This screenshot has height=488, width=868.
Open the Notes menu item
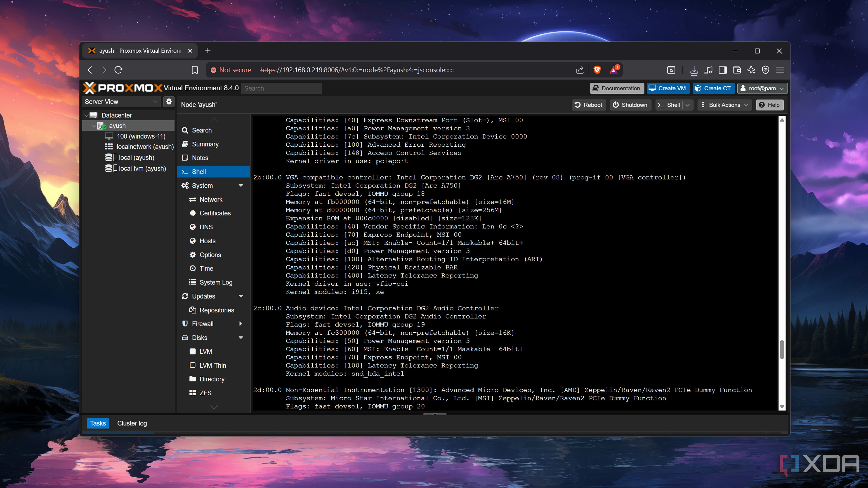click(214, 158)
